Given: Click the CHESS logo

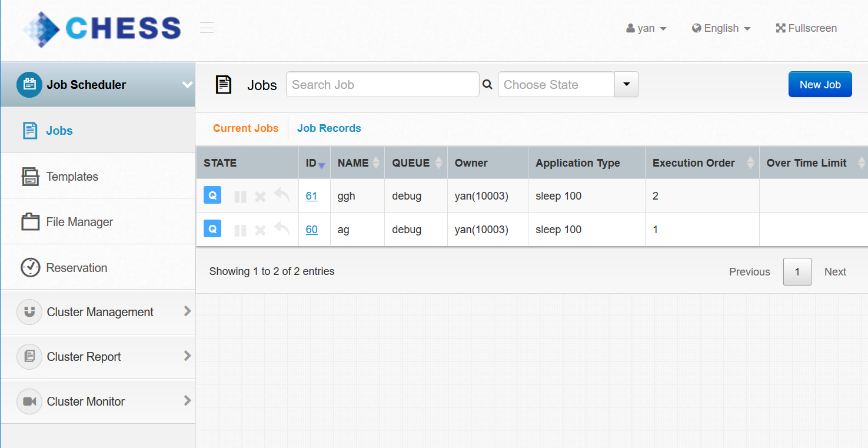Looking at the screenshot, I should point(102,28).
